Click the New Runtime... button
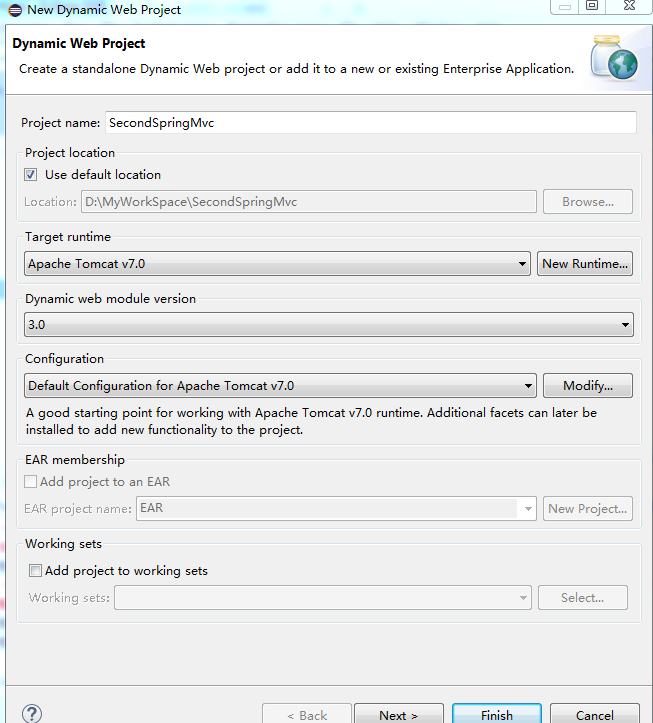 pyautogui.click(x=585, y=264)
